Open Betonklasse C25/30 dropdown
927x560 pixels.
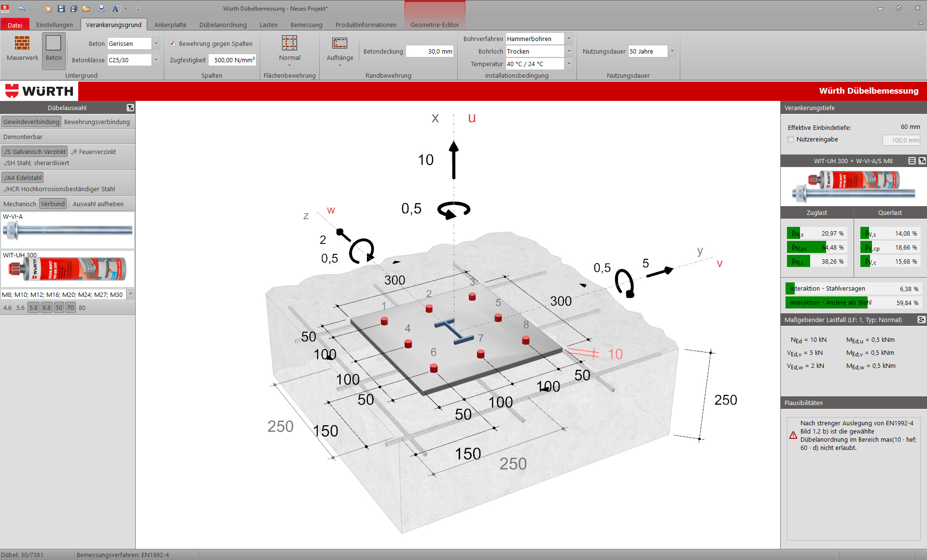pos(156,60)
